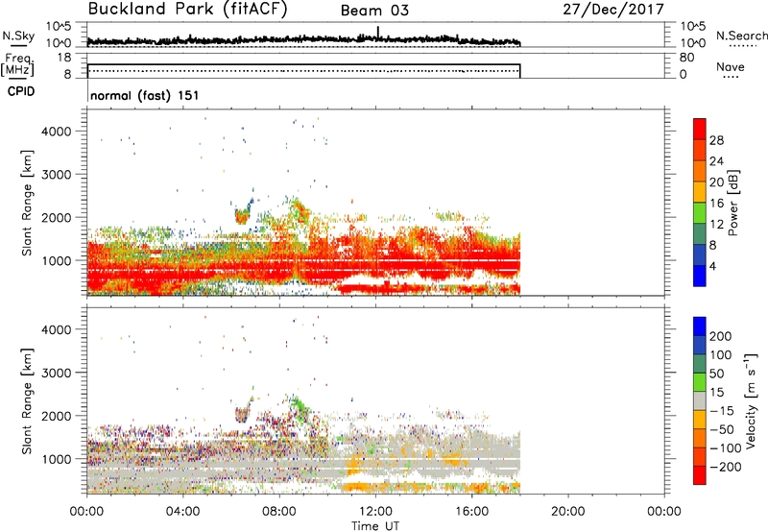Click the 'Nave' legend label
The height and width of the screenshot is (532, 768).
pos(731,66)
